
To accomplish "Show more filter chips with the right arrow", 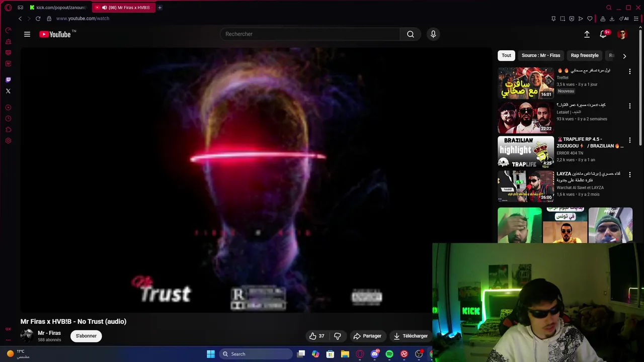I will pos(624,56).
